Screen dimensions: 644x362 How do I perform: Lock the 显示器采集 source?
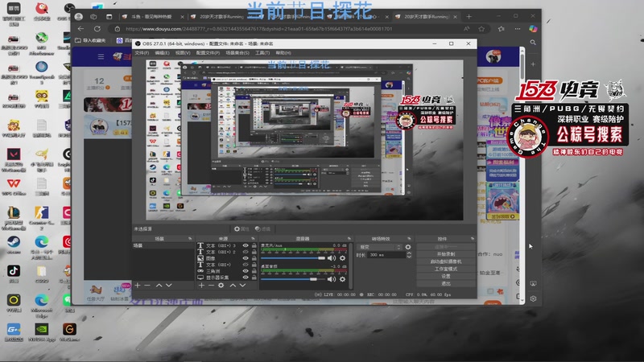[x=254, y=278]
